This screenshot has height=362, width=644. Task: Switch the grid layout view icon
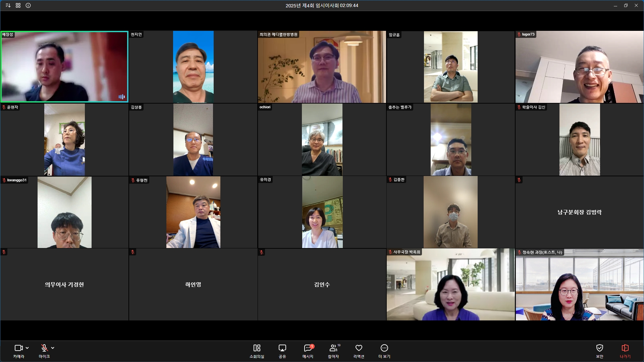[x=18, y=5]
